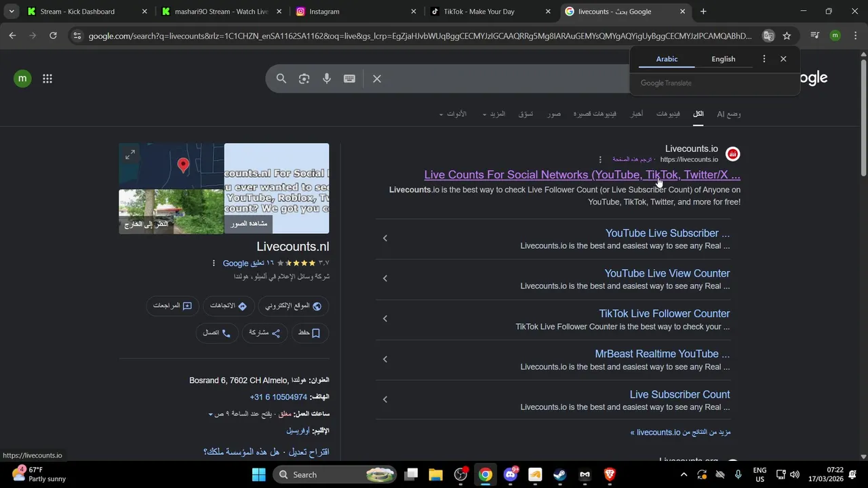Click Save (حفظ) button in business panel

click(310, 333)
